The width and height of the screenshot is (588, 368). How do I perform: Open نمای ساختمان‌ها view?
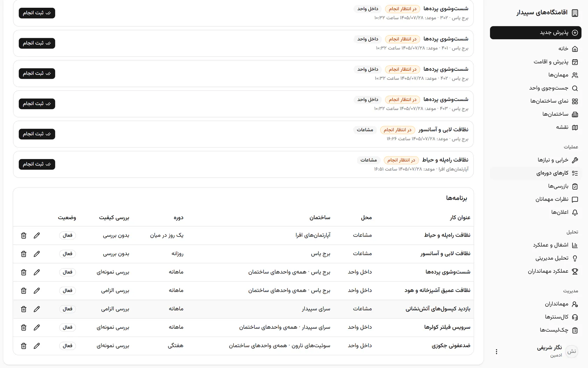pyautogui.click(x=535, y=101)
